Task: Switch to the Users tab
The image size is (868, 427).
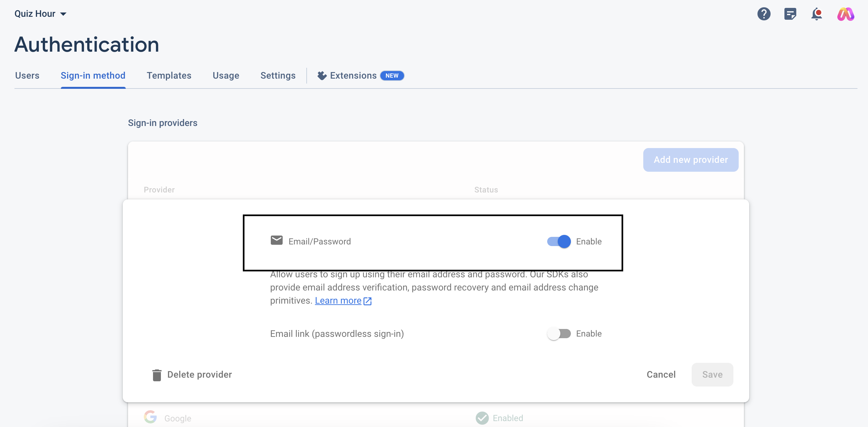Action: tap(27, 75)
